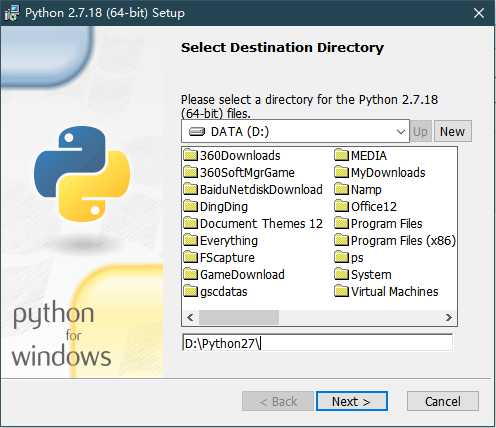
Task: Select the 360Downloads folder name
Action: [x=240, y=156]
